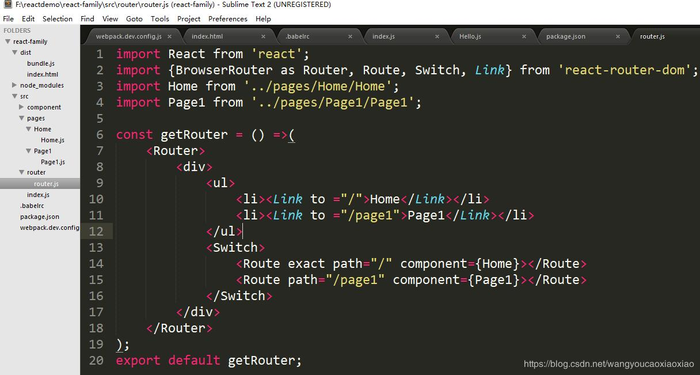Screen dimensions: 700x375
Task: Open the Find menu
Action: click(x=87, y=19)
